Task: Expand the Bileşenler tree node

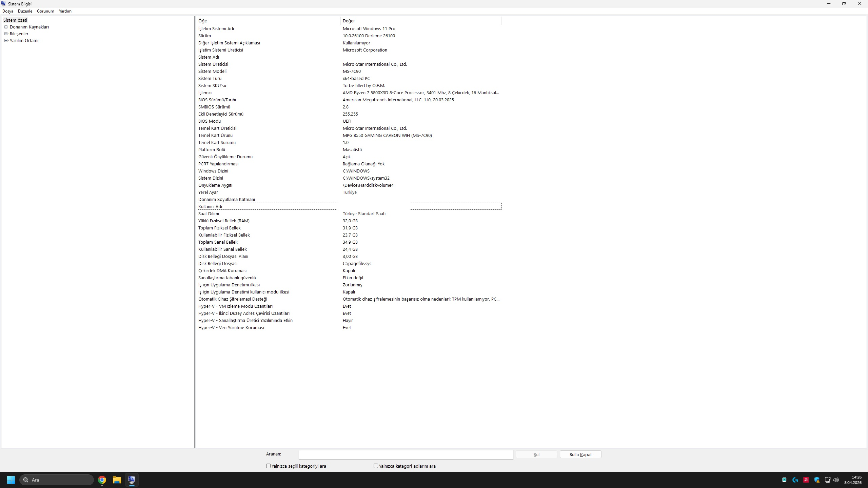Action: (x=6, y=34)
